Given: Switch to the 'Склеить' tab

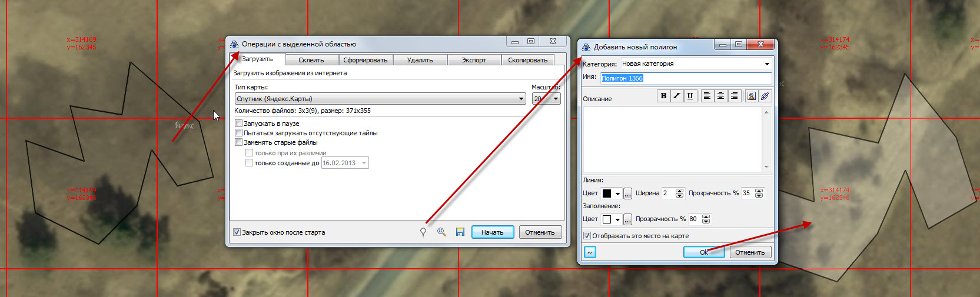Looking at the screenshot, I should point(311,60).
